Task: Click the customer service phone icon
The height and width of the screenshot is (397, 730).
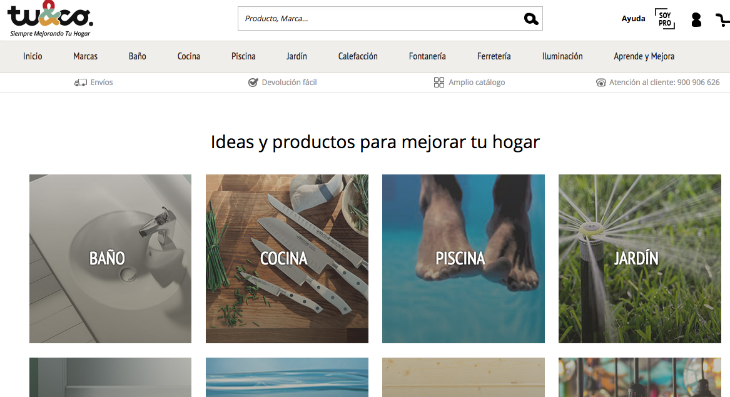Action: (601, 82)
